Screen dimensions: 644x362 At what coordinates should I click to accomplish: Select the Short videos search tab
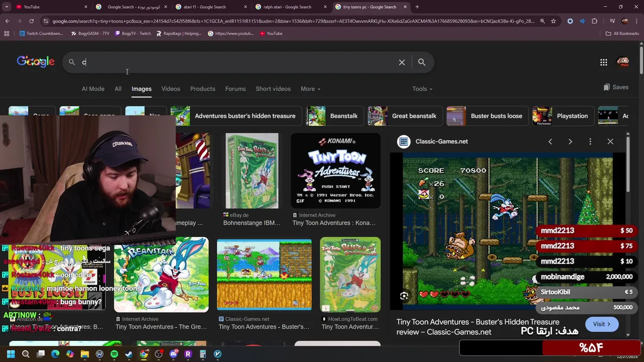point(273,89)
